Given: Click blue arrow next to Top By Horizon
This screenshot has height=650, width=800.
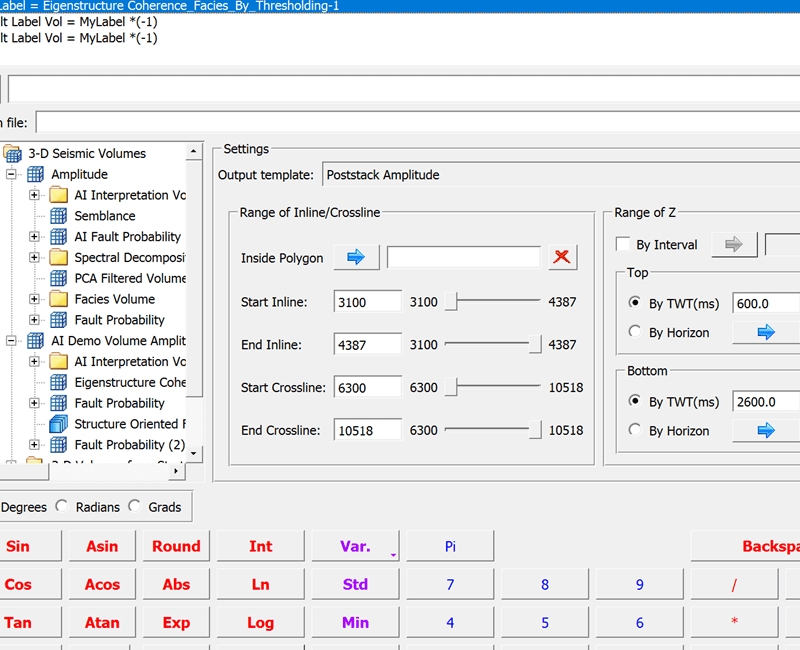Looking at the screenshot, I should click(x=766, y=332).
